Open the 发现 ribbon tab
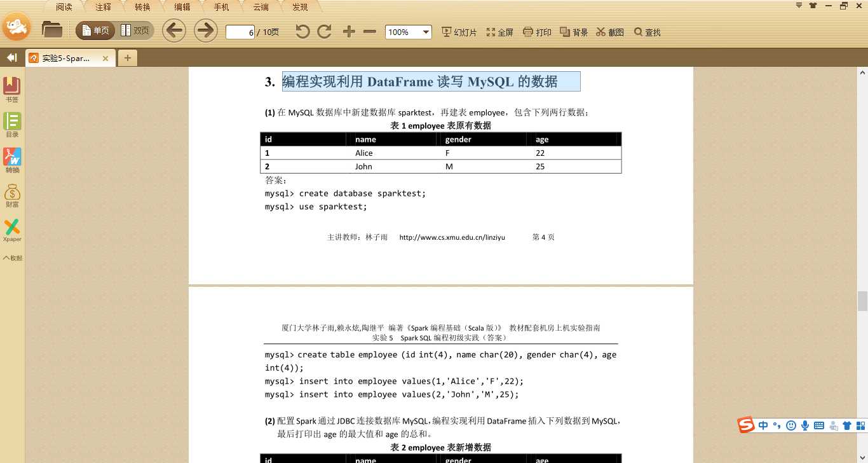868x463 pixels. pyautogui.click(x=301, y=7)
